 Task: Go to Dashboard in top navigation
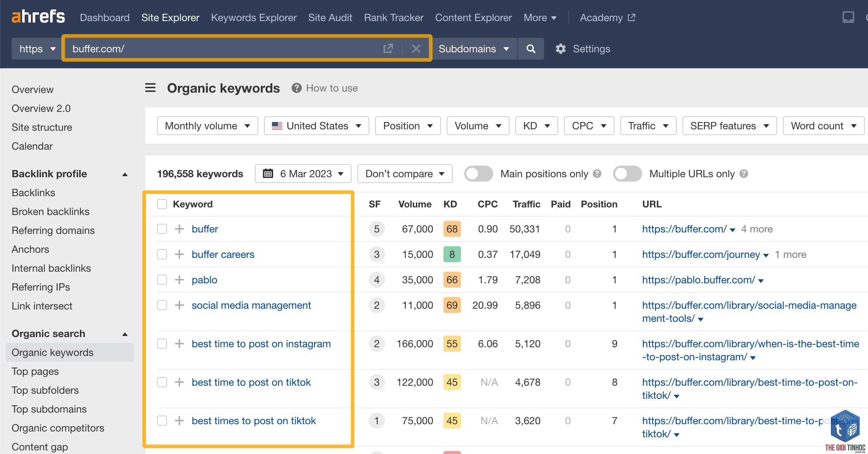105,17
